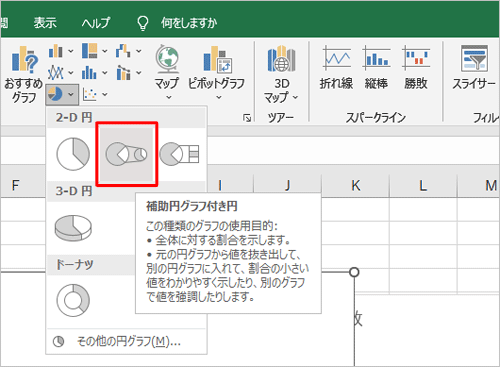
Task: Click the スライサー slicer button
Action: (x=474, y=68)
